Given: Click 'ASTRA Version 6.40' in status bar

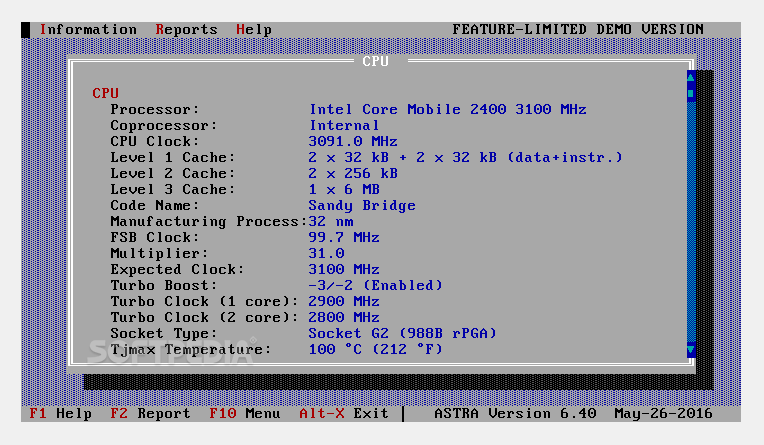Looking at the screenshot, I should point(515,414).
